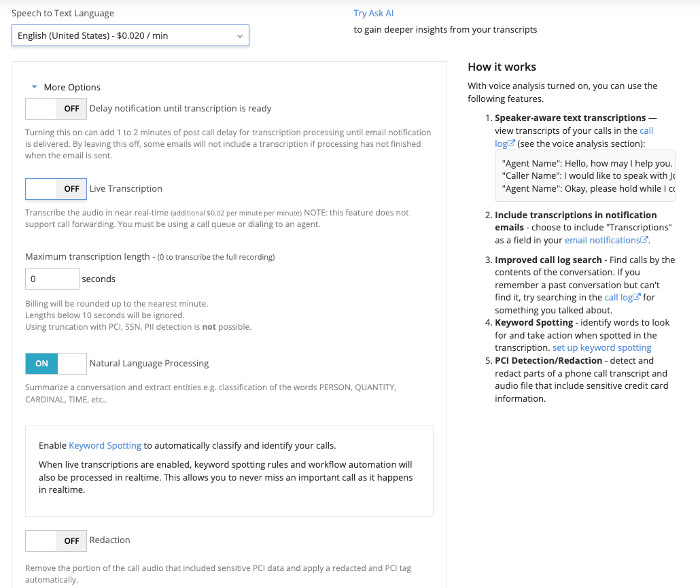The height and width of the screenshot is (588, 700).
Task: Open the Speech to Text Language dropdown
Action: coord(130,35)
